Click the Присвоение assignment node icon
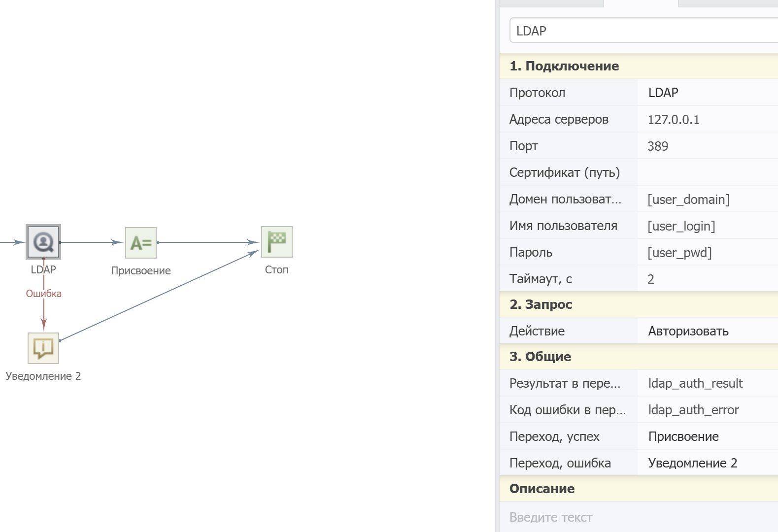Viewport: 778px width, 532px height. (141, 243)
